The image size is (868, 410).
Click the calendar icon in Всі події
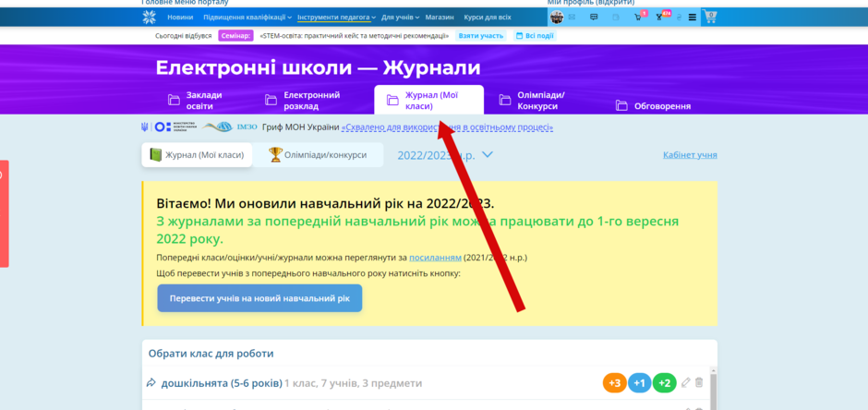coord(519,35)
